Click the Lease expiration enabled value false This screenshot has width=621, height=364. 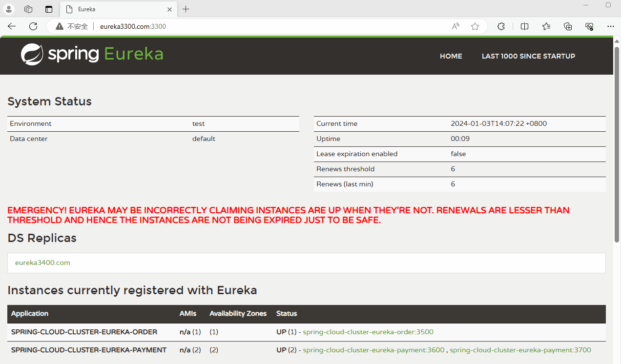coord(458,154)
